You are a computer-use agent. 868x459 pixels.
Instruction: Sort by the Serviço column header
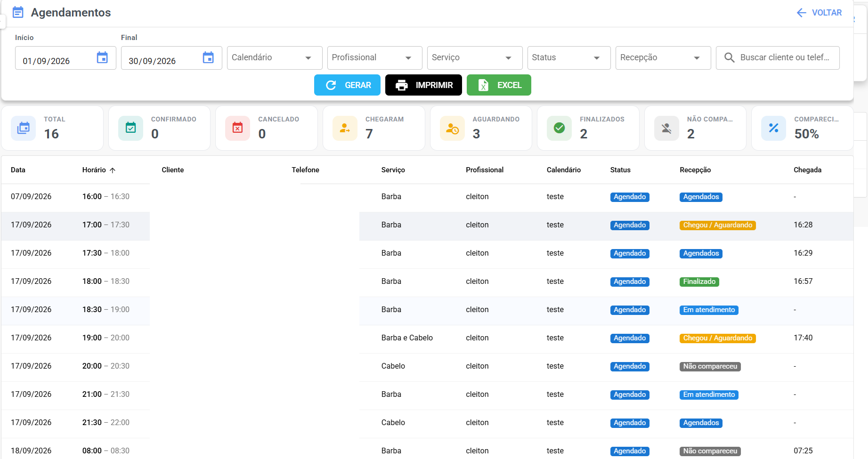393,170
